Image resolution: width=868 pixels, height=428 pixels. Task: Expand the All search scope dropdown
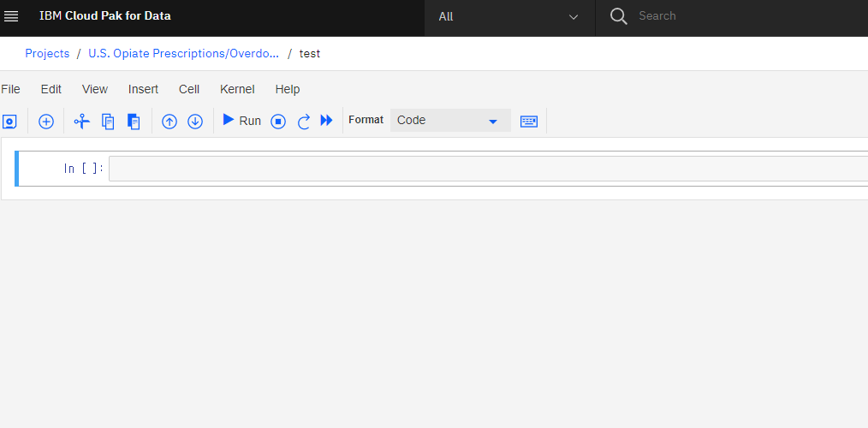510,16
